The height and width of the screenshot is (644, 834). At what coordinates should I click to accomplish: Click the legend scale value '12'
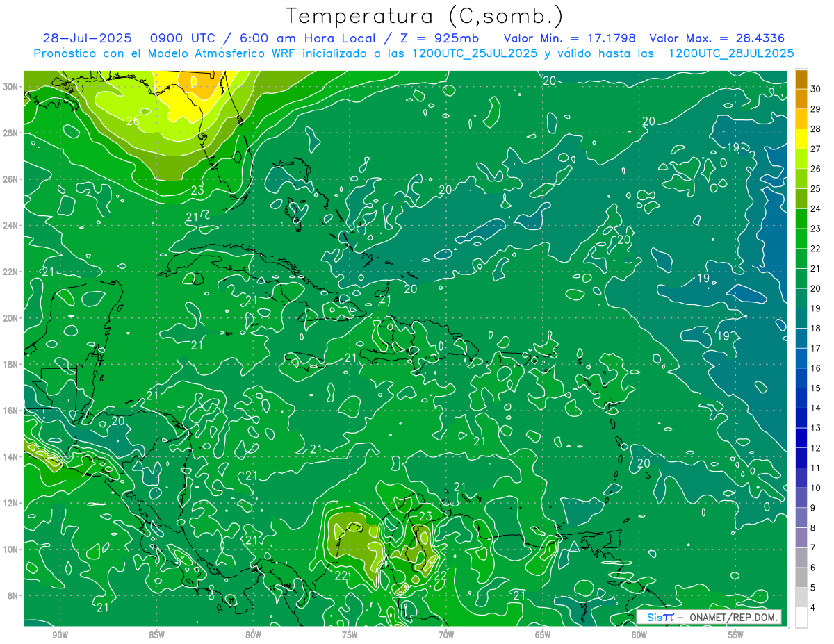817,448
